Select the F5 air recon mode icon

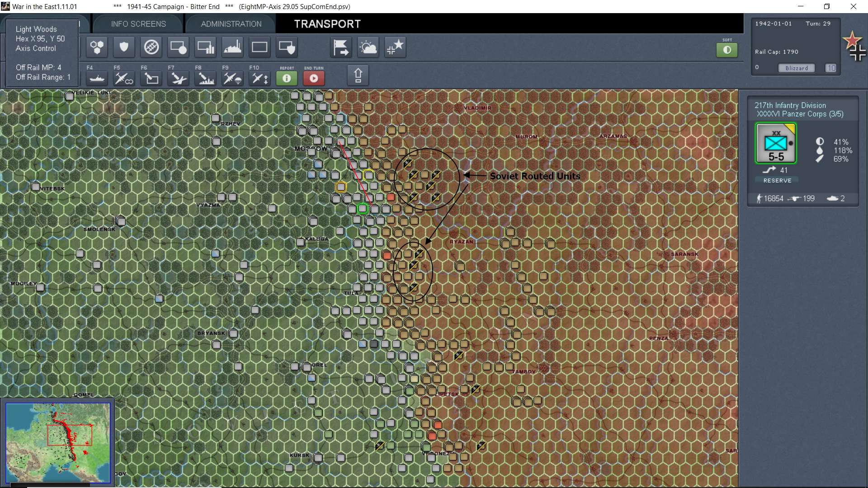124,79
